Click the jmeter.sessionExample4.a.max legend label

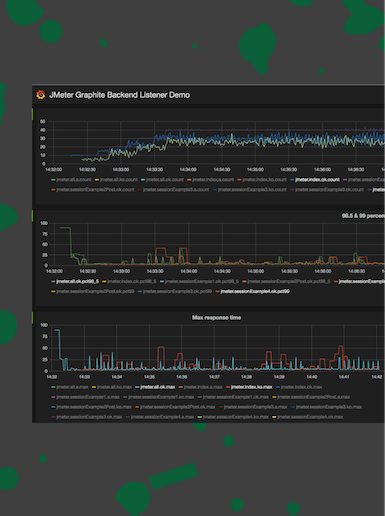pyautogui.click(x=162, y=417)
